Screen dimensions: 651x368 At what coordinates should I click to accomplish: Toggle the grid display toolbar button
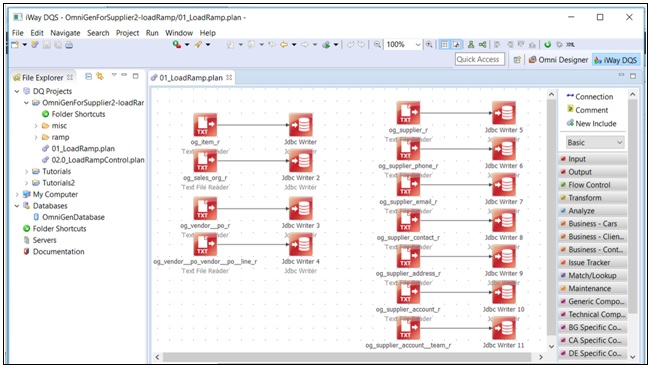coord(445,44)
